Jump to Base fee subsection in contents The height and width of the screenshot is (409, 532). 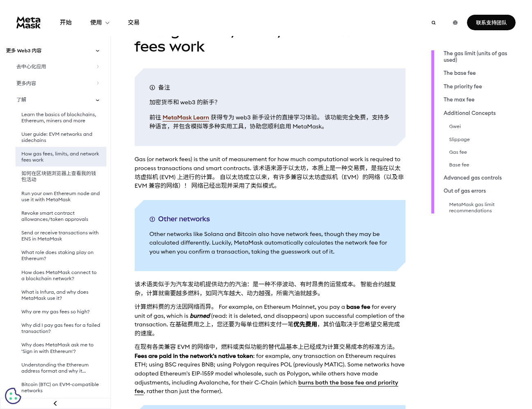(x=459, y=165)
